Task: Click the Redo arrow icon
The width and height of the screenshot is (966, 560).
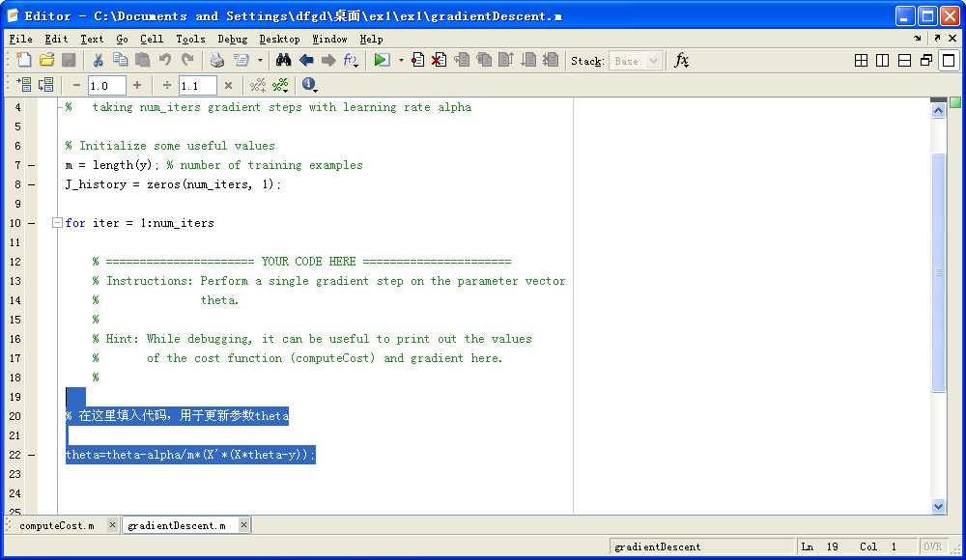Action: (x=188, y=61)
